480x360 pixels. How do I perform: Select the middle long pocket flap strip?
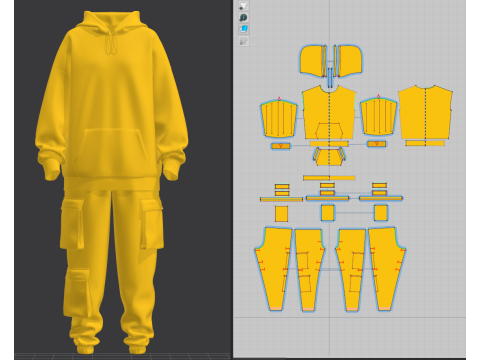327,199
